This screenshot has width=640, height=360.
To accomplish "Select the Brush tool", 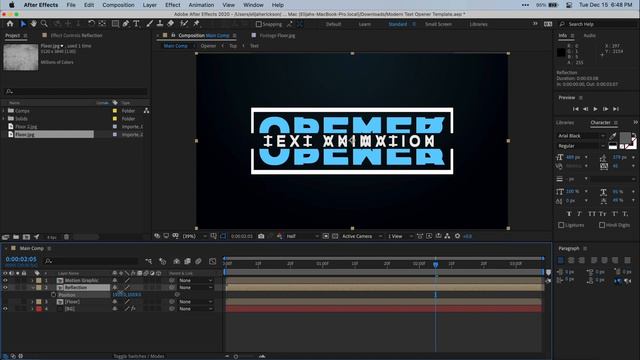I will 149,24.
